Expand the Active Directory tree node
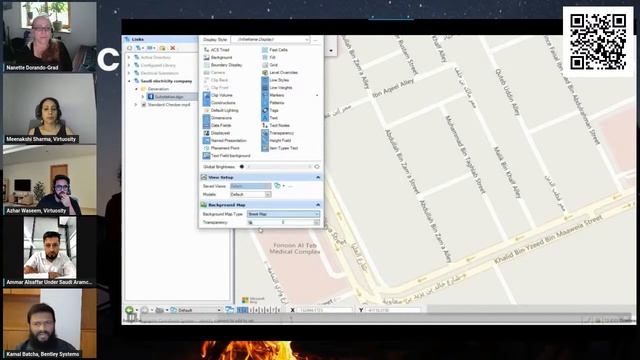This screenshot has height=360, width=640. pos(129,58)
